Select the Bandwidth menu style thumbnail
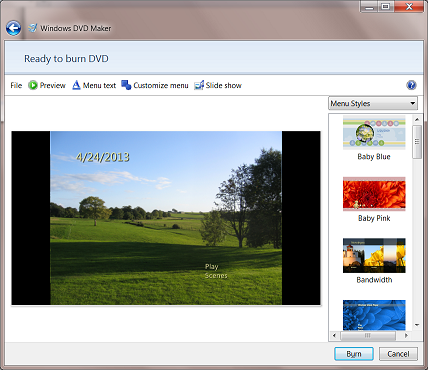Image resolution: width=428 pixels, height=370 pixels. pyautogui.click(x=374, y=256)
